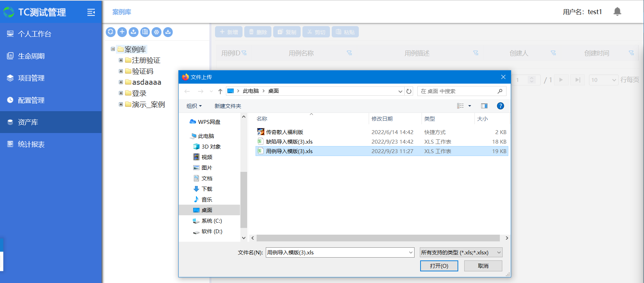Screen dimensions: 644x283
Task: Click the 粘贴 button in case toolbar
Action: [x=345, y=32]
